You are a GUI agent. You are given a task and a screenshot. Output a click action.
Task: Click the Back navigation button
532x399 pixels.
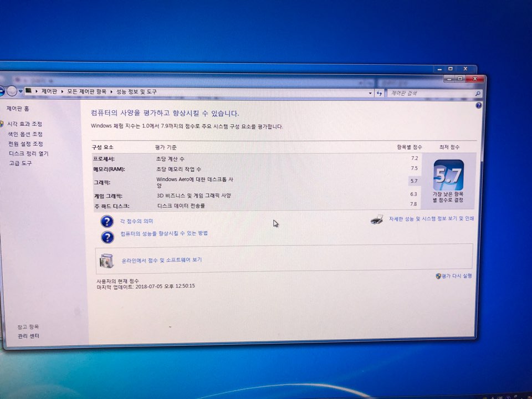(1, 91)
